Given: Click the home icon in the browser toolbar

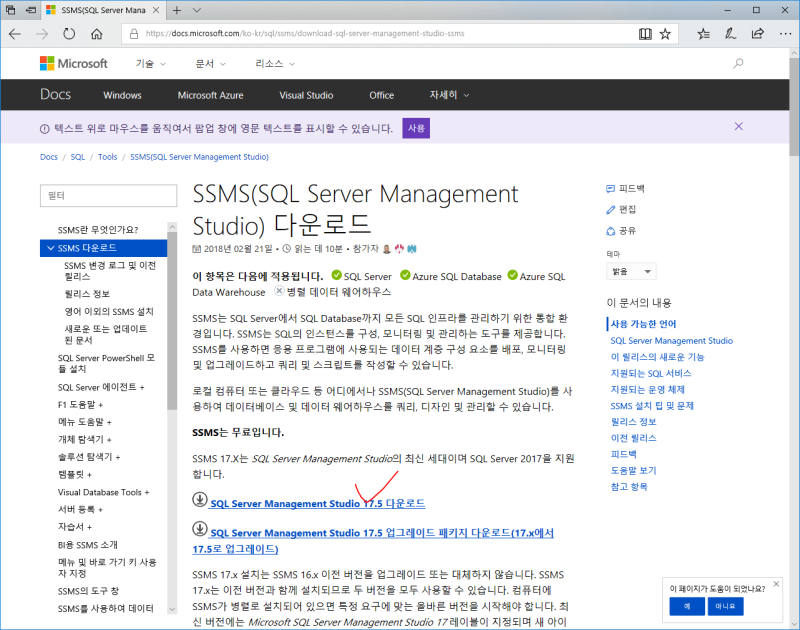Looking at the screenshot, I should (96, 33).
